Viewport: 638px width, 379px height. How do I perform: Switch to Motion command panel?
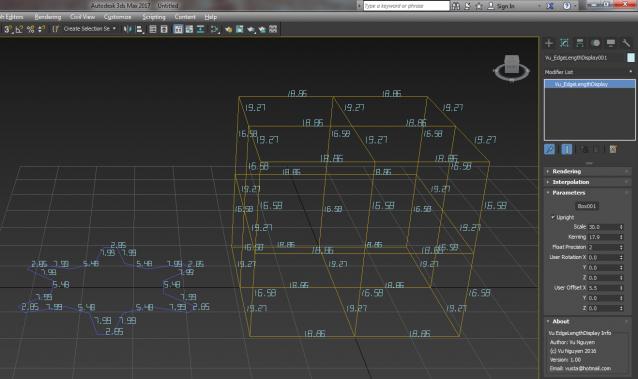coord(595,43)
